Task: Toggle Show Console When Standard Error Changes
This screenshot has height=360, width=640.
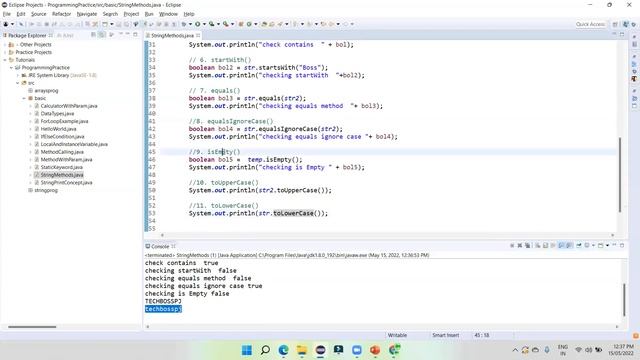Action: pyautogui.click(x=569, y=246)
